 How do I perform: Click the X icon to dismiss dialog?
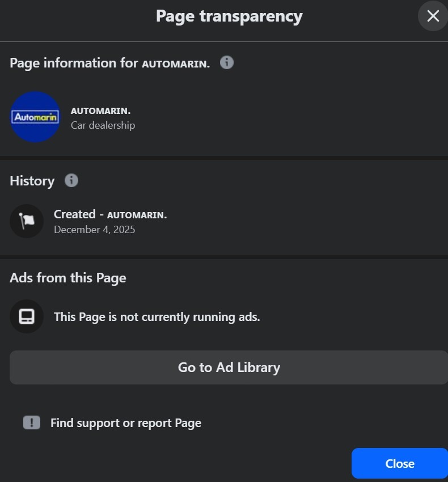coord(433,16)
